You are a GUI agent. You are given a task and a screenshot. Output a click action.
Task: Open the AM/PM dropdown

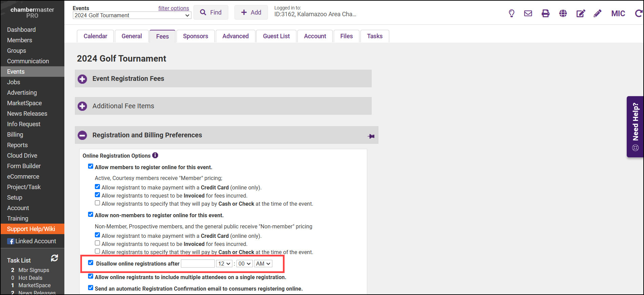tap(263, 264)
